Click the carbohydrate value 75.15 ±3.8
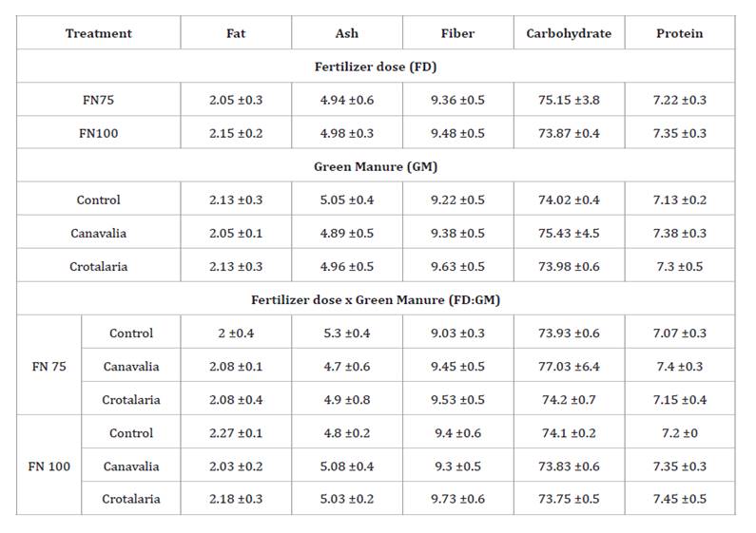This screenshot has width=756, height=533. coord(569,100)
